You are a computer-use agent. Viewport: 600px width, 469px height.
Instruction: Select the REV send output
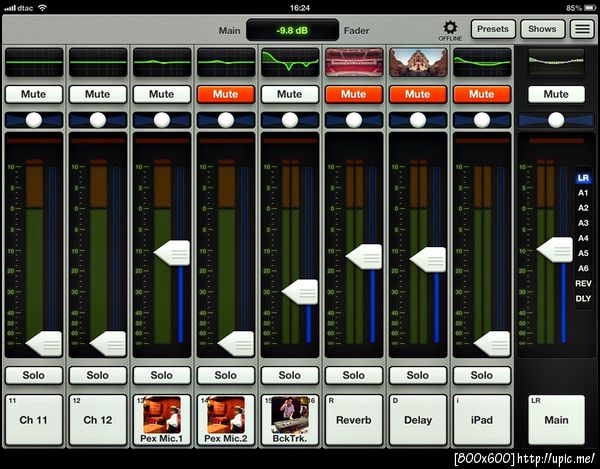[583, 283]
